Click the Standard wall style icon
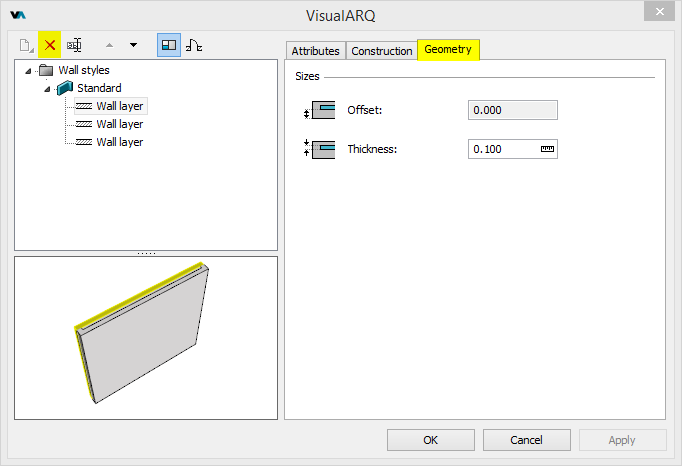Image resolution: width=682 pixels, height=466 pixels. point(65,88)
